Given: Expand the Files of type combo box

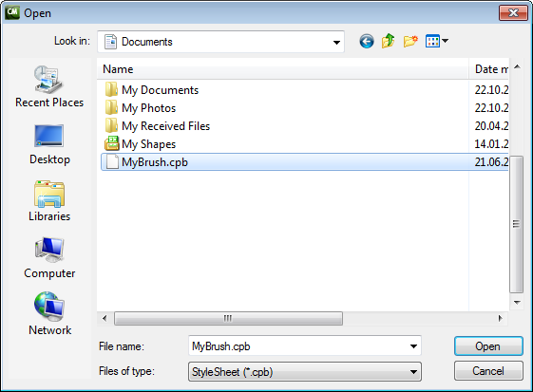Looking at the screenshot, I should tap(305, 372).
